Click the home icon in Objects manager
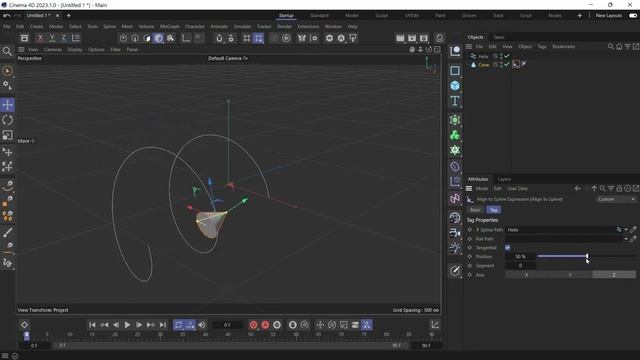Viewport: 640px width, 360px height. point(619,47)
